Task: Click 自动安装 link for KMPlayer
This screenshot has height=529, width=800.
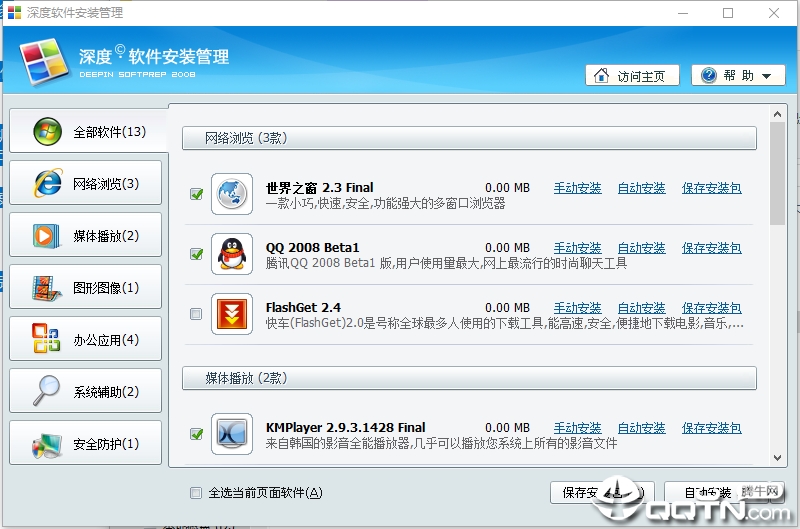Action: [x=641, y=428]
